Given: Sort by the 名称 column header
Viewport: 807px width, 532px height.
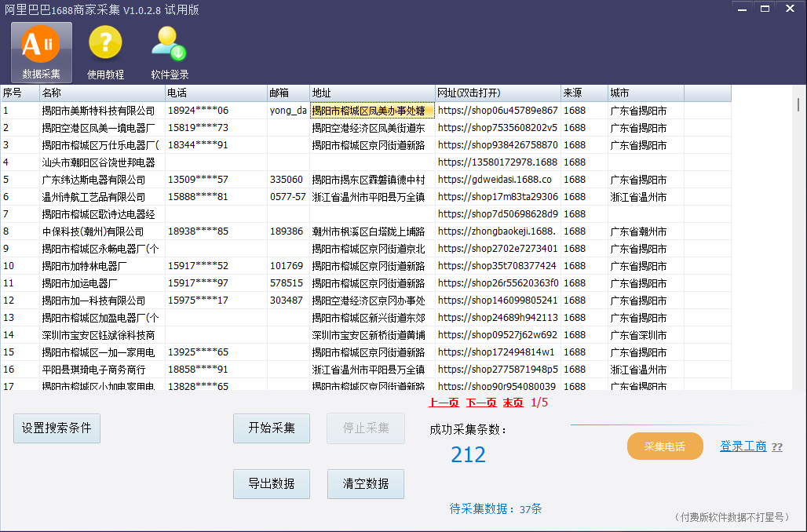Looking at the screenshot, I should click(x=102, y=93).
